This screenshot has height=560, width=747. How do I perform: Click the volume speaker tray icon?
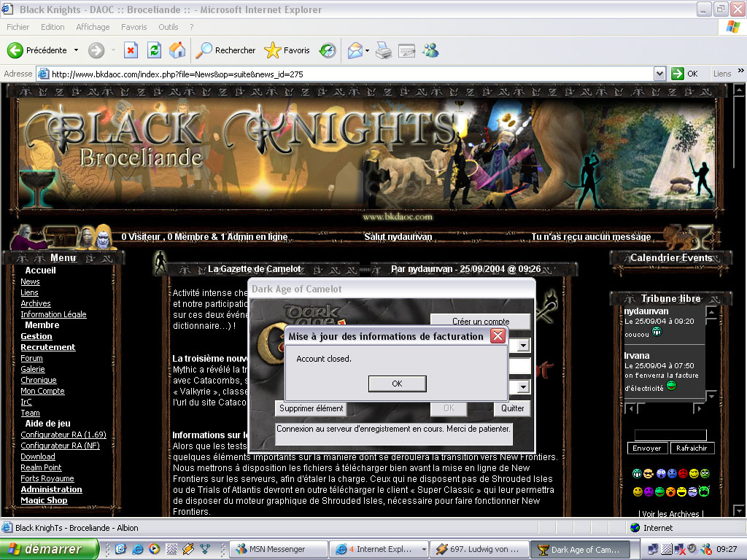(x=692, y=549)
